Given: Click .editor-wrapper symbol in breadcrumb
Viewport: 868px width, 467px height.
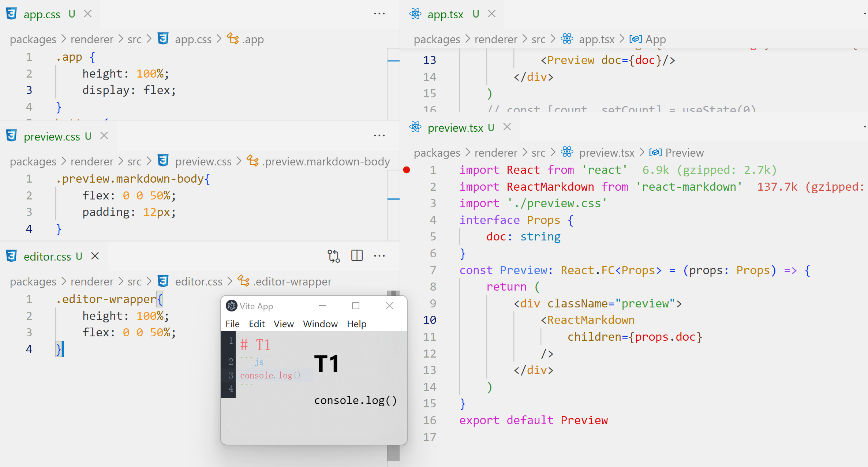Looking at the screenshot, I should (284, 281).
